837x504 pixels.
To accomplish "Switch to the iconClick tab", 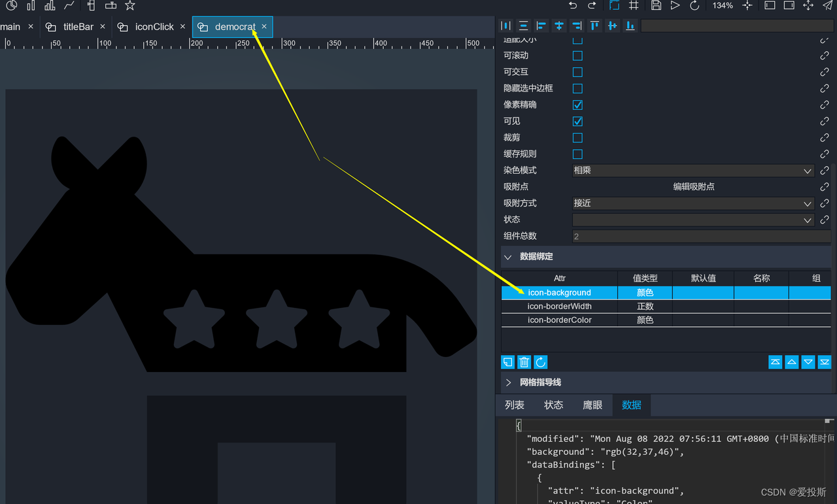I will (154, 27).
